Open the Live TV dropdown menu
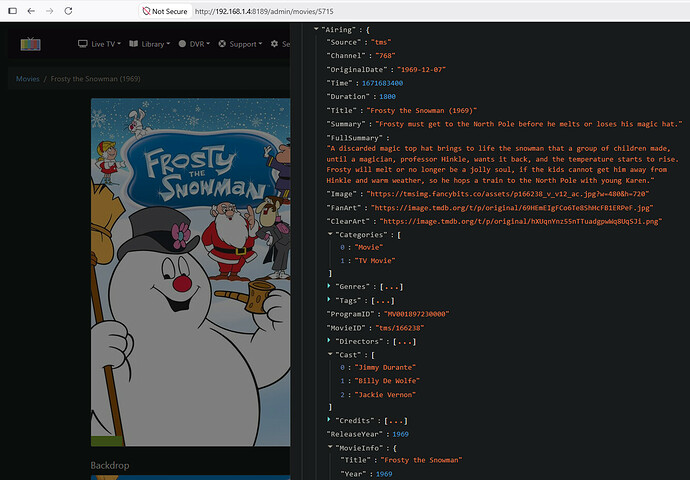Screen dimensions: 690x480 coord(99,44)
